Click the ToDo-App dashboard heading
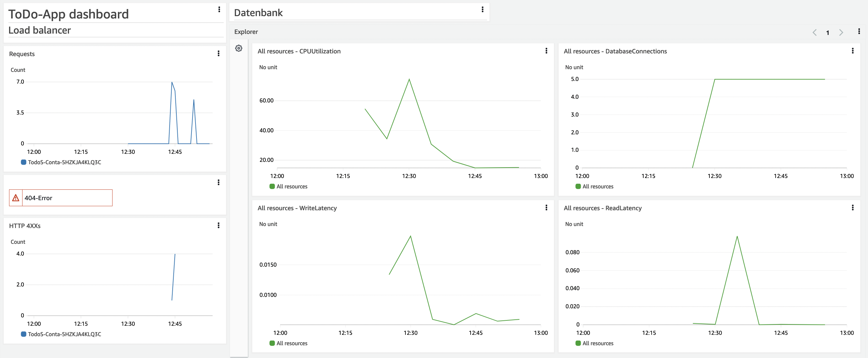This screenshot has height=358, width=868. (x=69, y=14)
